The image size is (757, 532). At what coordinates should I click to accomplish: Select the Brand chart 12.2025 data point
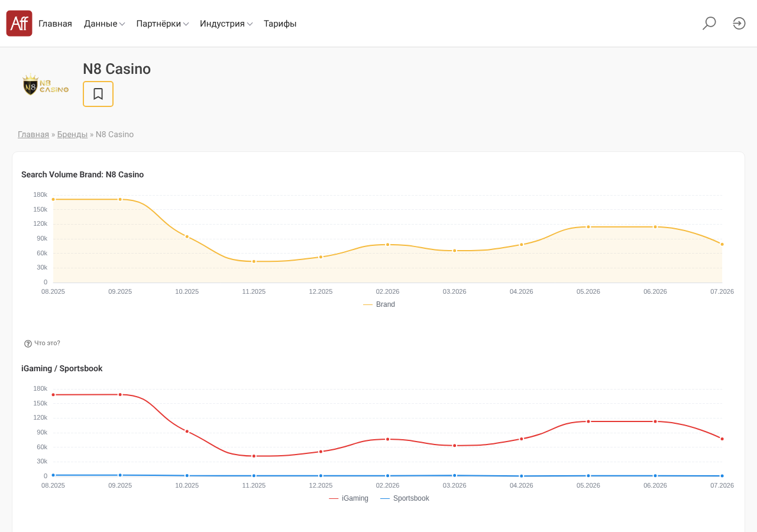point(321,257)
